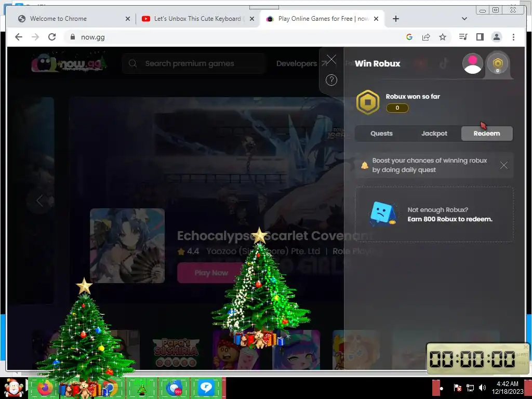Close the YouTube keyboard video tab
Viewport: 532px width, 399px height.
pyautogui.click(x=252, y=19)
